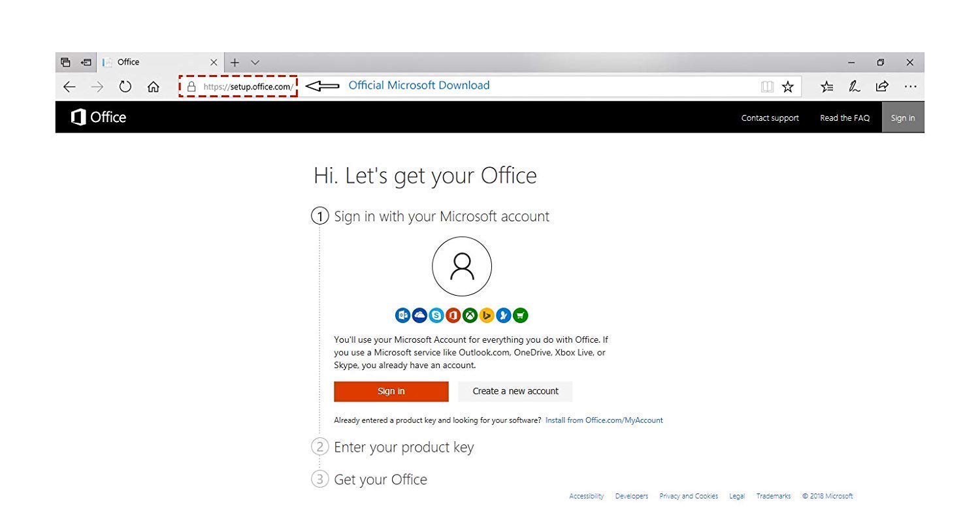The width and height of the screenshot is (980, 515).
Task: Click the Office logo in header
Action: [98, 117]
